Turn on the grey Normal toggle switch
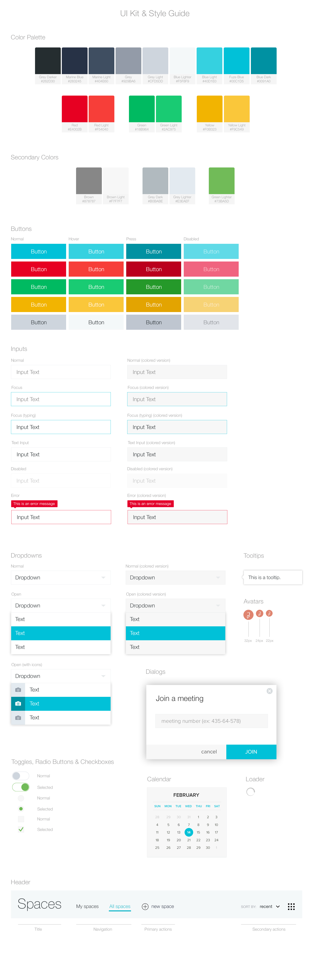The width and height of the screenshot is (312, 980). [x=21, y=776]
